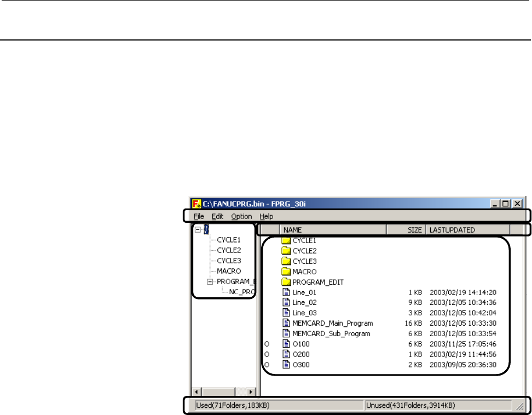
Task: Click CYCLE1 folder name in file list
Action: point(304,240)
